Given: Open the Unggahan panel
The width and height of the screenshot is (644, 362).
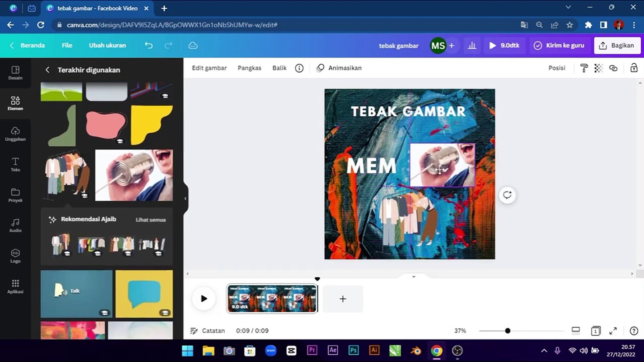Looking at the screenshot, I should pos(15,133).
